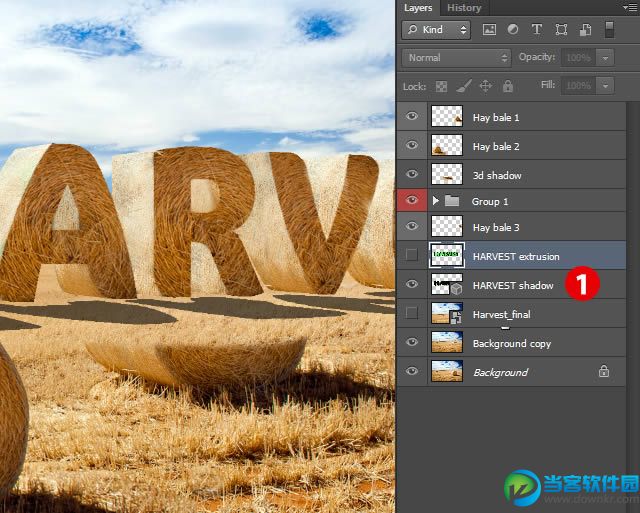The height and width of the screenshot is (513, 640).
Task: Show the HARVEST extrusion layer
Action: coord(412,255)
